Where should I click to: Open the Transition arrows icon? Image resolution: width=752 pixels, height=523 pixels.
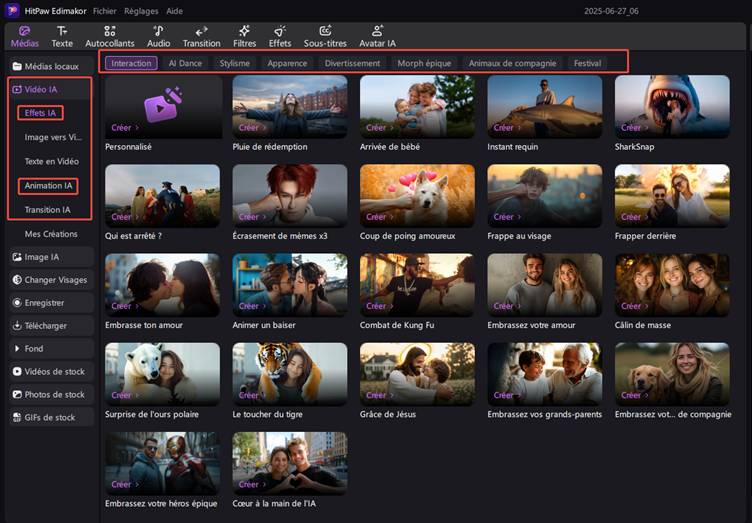[x=201, y=32]
